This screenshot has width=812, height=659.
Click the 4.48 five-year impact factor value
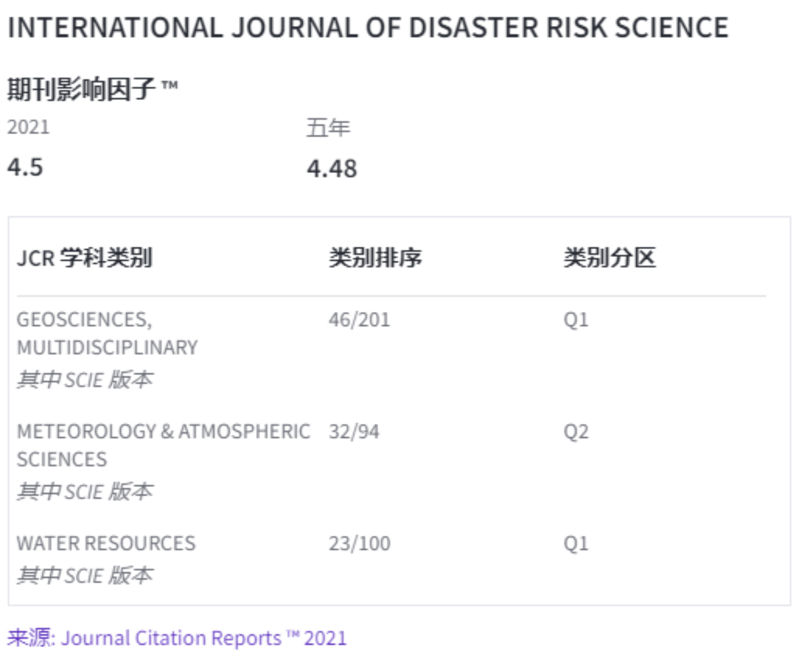click(332, 169)
